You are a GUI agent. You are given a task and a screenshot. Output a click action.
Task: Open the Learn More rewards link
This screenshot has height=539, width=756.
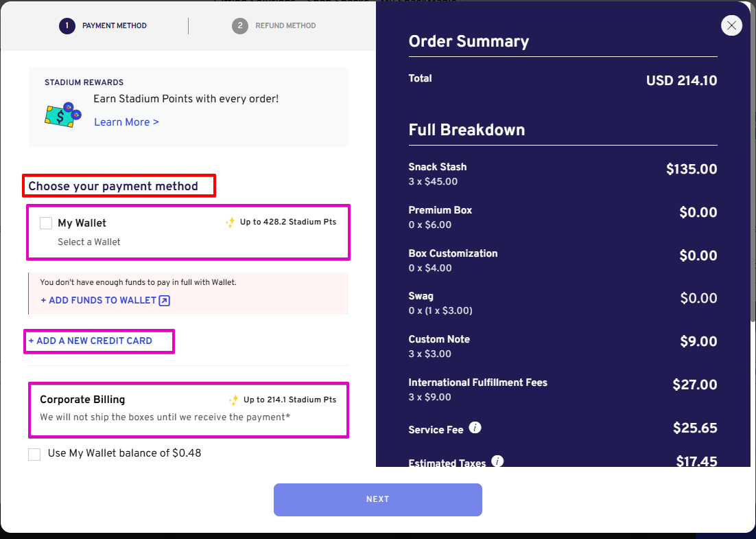pos(126,122)
